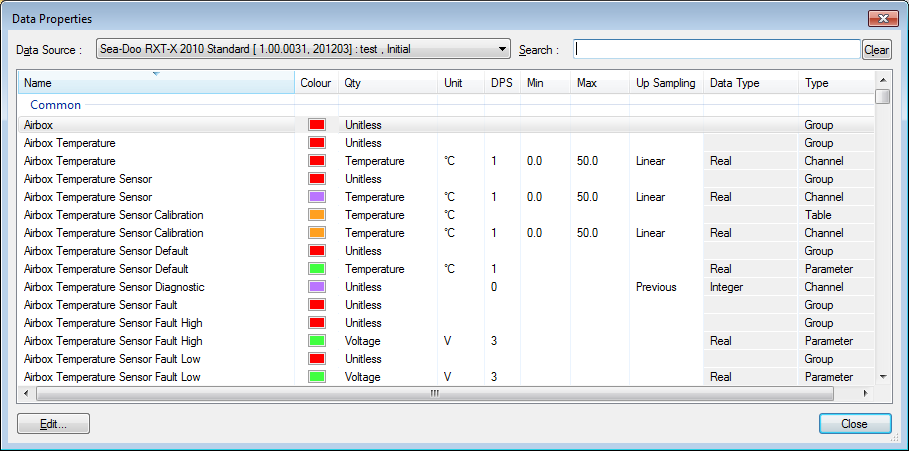This screenshot has height=451, width=909.
Task: Open the Data Source dropdown
Action: [303, 49]
